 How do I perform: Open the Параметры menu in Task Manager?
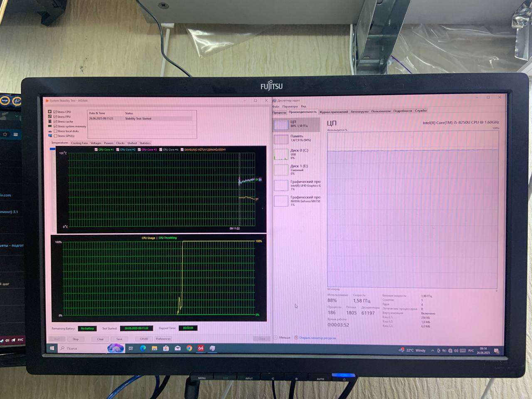[290, 106]
